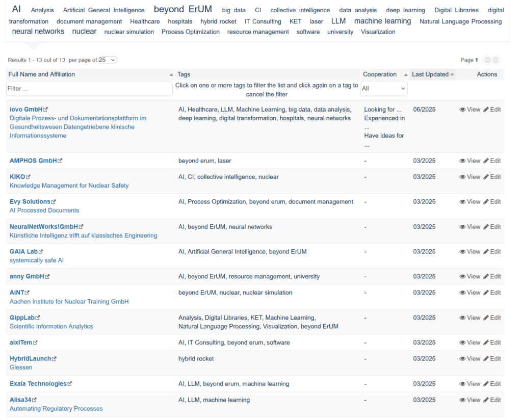This screenshot has width=522, height=420.
Task: Open external link icon beside NeuralNetWorks!GmbH
Action: [81, 227]
